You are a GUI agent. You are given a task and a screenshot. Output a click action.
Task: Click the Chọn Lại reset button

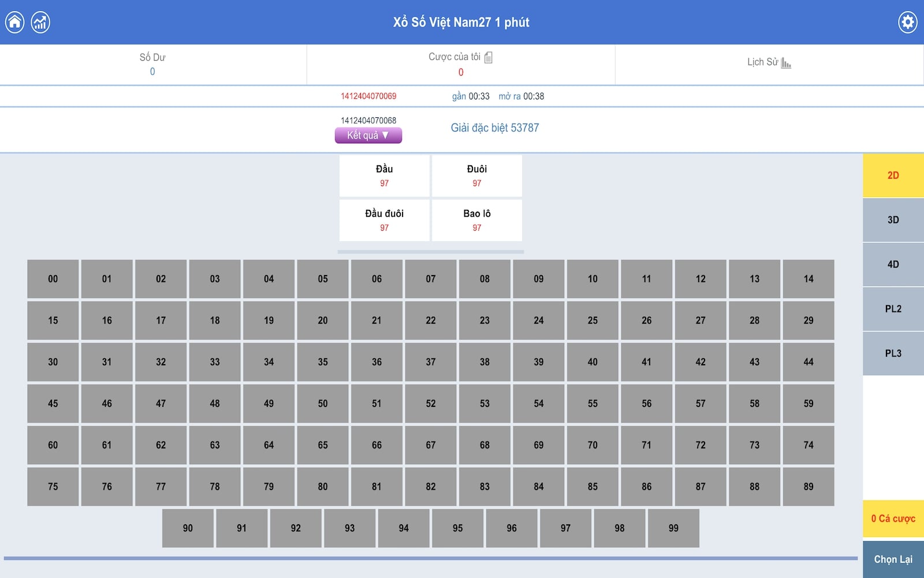[893, 560]
